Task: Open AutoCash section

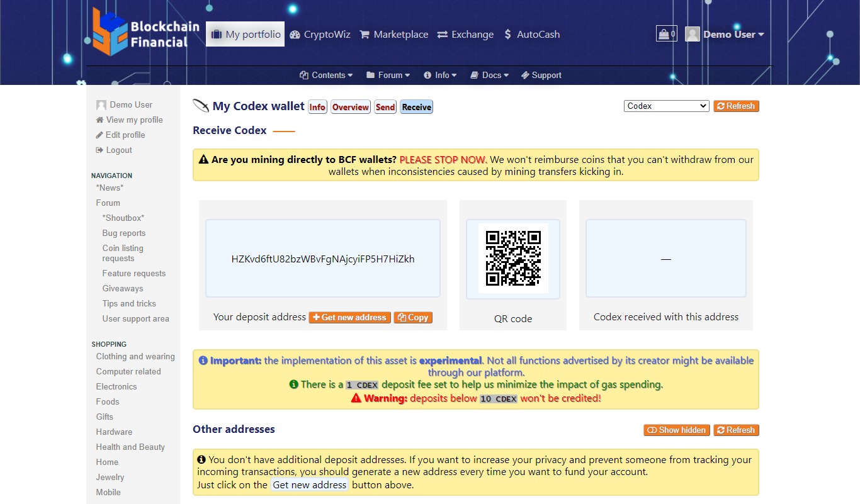Action: (531, 35)
